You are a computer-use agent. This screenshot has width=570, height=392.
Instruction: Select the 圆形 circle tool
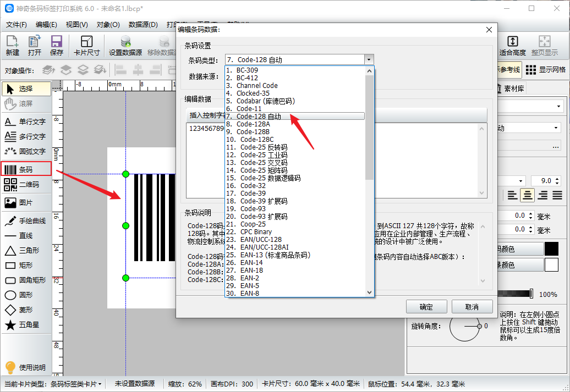tap(26, 295)
